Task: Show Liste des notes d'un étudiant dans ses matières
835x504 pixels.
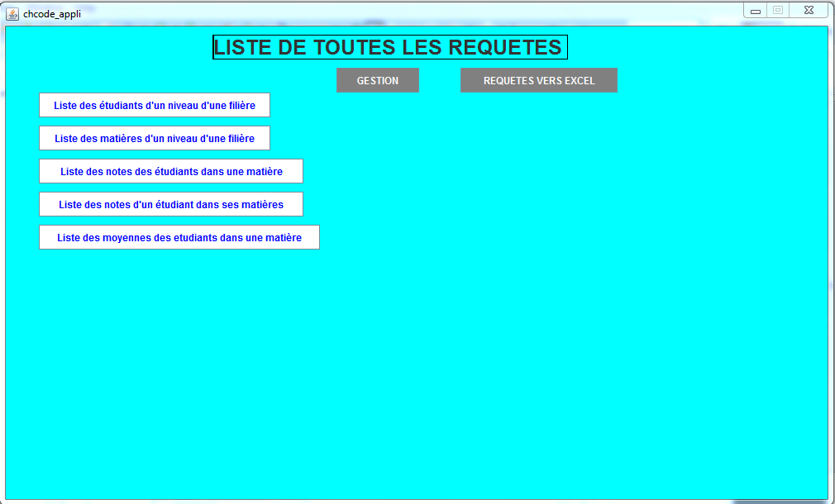Action: pyautogui.click(x=171, y=204)
